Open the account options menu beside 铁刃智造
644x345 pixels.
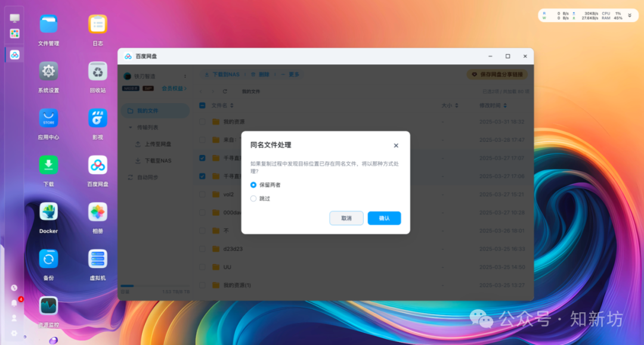(185, 75)
